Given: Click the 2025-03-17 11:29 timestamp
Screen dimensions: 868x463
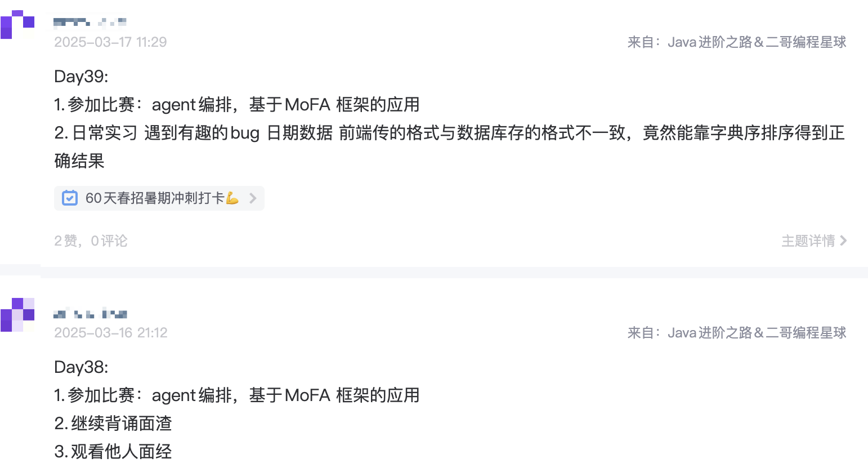Looking at the screenshot, I should (110, 42).
